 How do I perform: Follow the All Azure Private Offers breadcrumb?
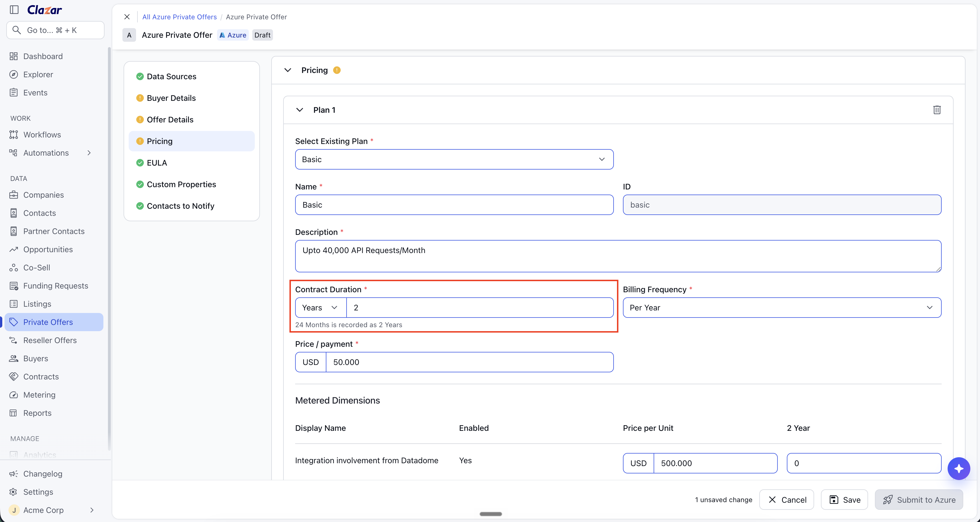click(179, 17)
